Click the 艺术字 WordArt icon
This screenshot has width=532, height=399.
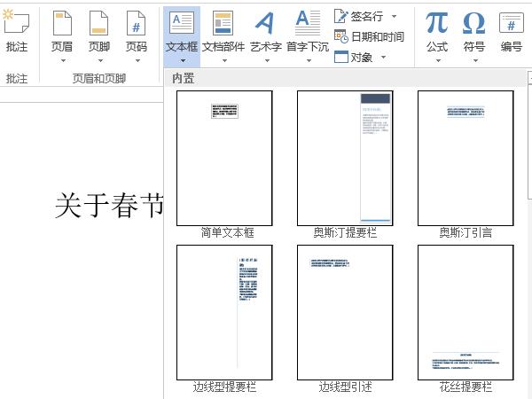(x=264, y=24)
